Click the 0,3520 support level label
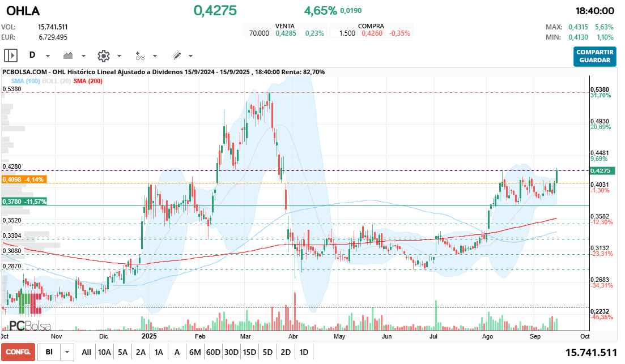 tap(11, 220)
